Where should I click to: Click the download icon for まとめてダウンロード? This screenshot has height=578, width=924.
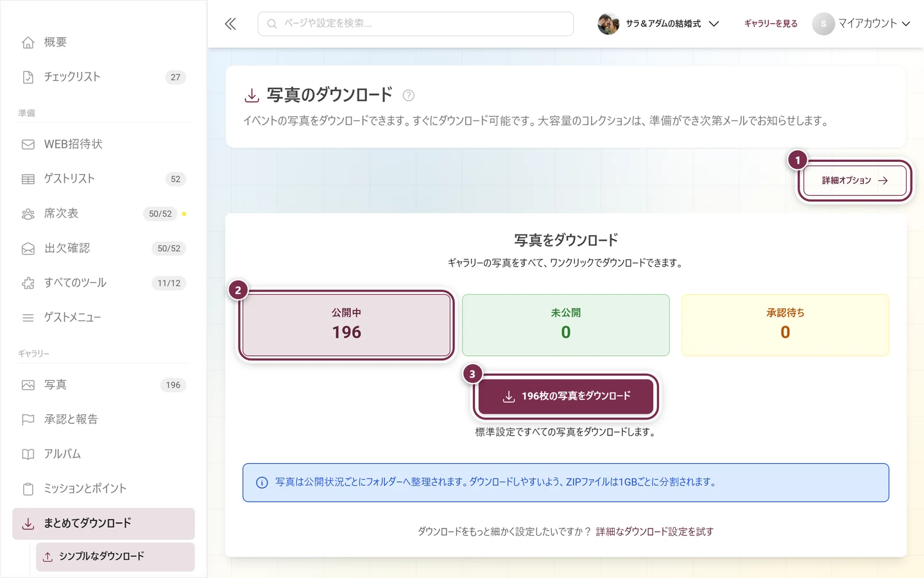coord(28,524)
